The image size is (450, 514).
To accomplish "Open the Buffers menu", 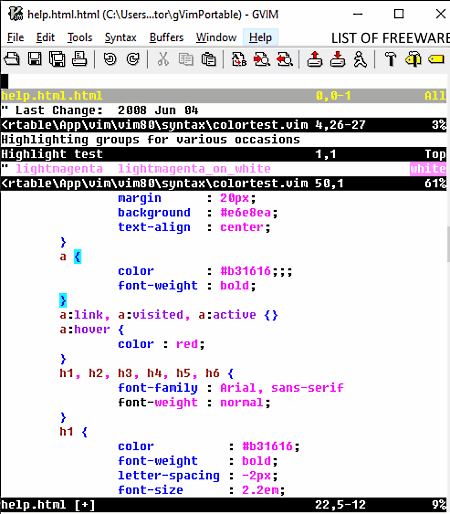I will point(166,38).
